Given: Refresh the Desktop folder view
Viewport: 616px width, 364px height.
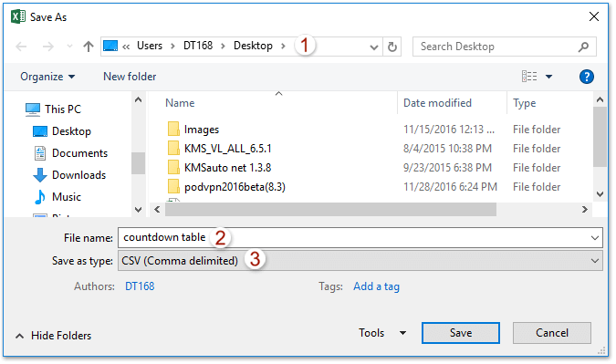Looking at the screenshot, I should (392, 47).
